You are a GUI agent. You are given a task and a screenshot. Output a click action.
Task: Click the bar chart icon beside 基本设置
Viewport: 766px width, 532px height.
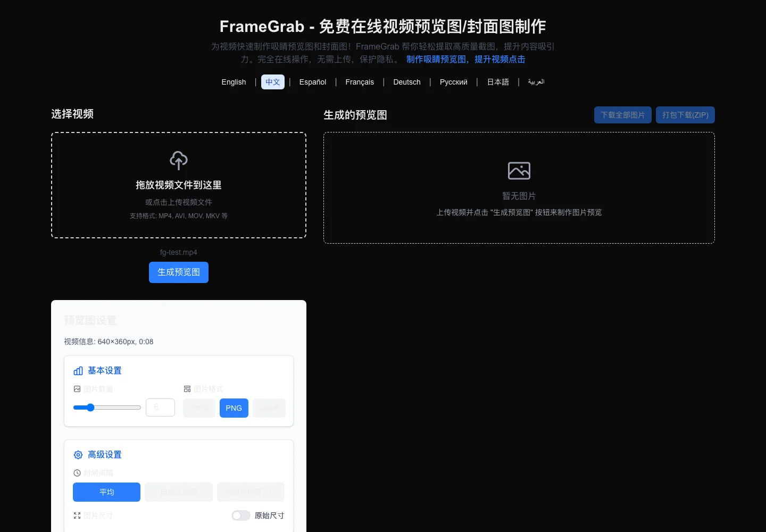(x=78, y=371)
